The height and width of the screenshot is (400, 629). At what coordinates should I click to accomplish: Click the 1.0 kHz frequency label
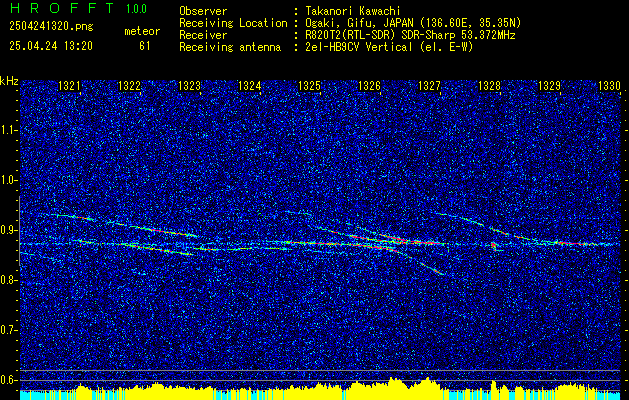(8, 180)
